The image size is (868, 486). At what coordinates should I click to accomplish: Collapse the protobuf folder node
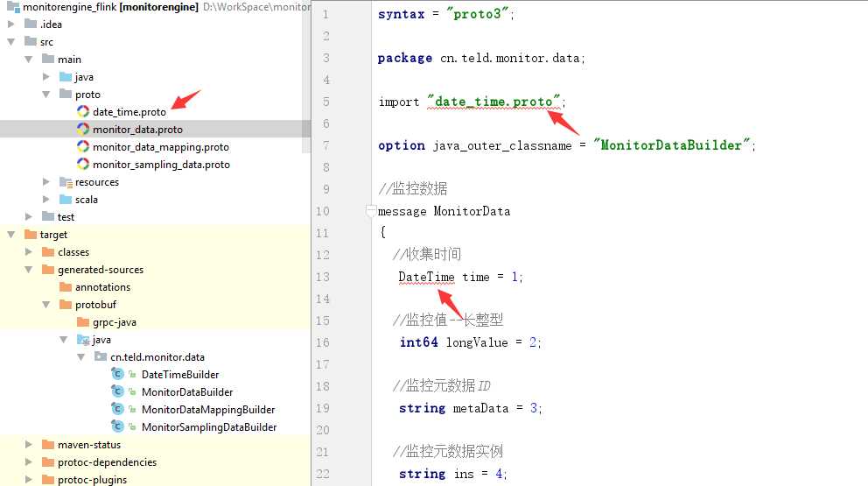pos(46,304)
